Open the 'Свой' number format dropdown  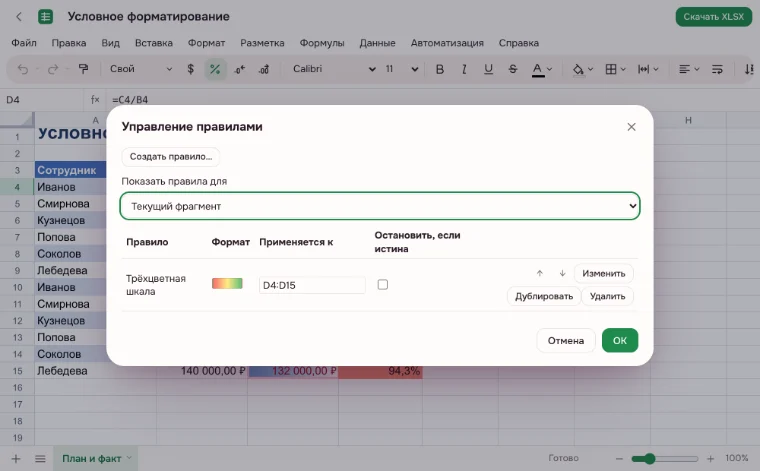141,69
